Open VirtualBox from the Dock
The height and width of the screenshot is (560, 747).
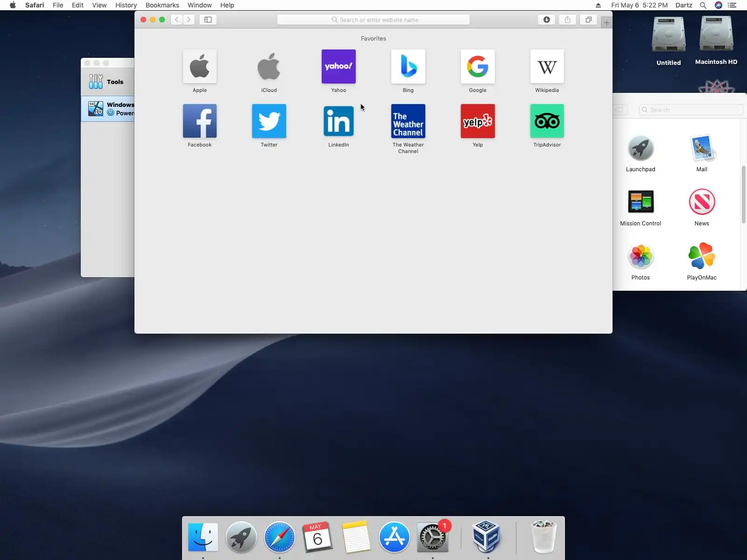pyautogui.click(x=487, y=537)
